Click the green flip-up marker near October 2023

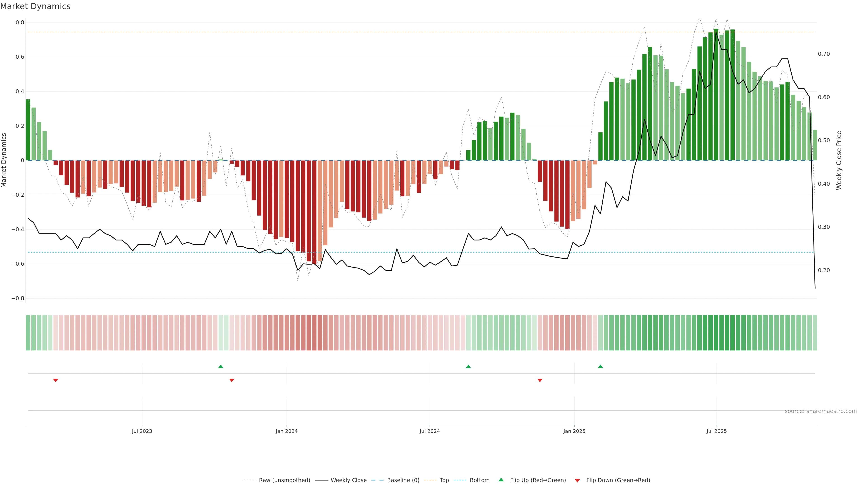(221, 366)
